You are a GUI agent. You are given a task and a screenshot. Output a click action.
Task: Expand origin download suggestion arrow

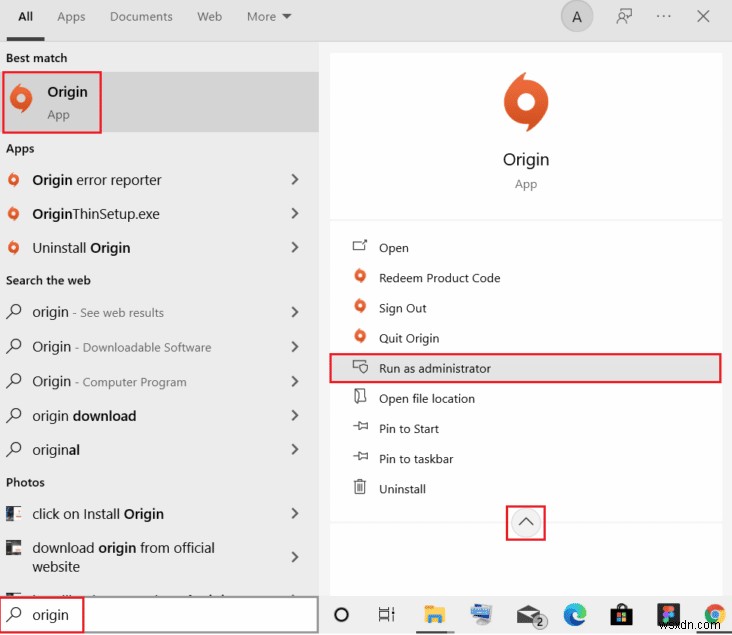click(x=295, y=416)
